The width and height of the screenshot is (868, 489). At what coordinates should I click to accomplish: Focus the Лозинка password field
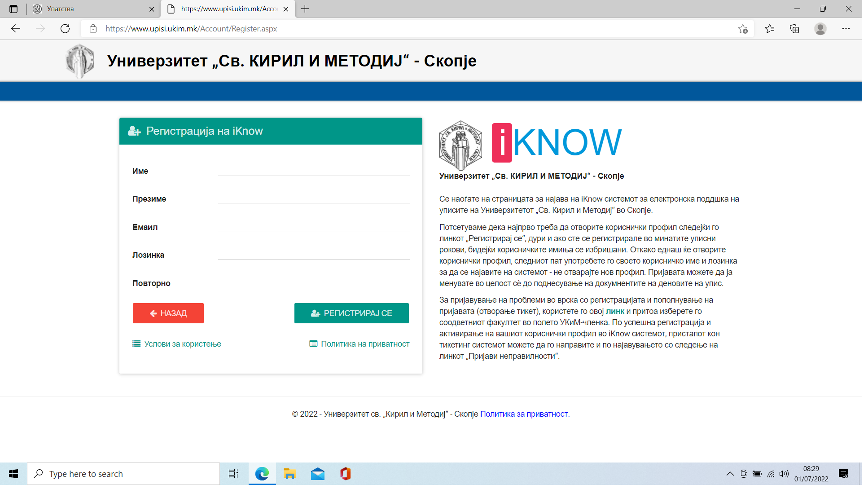(x=314, y=254)
